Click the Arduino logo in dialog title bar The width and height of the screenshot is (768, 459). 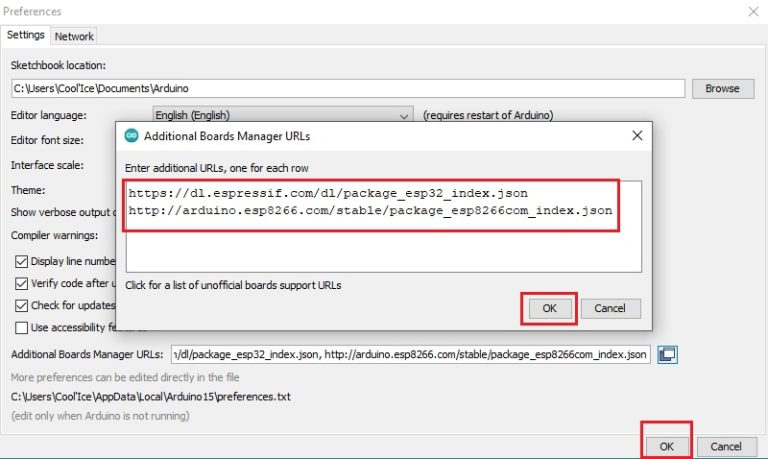(131, 136)
